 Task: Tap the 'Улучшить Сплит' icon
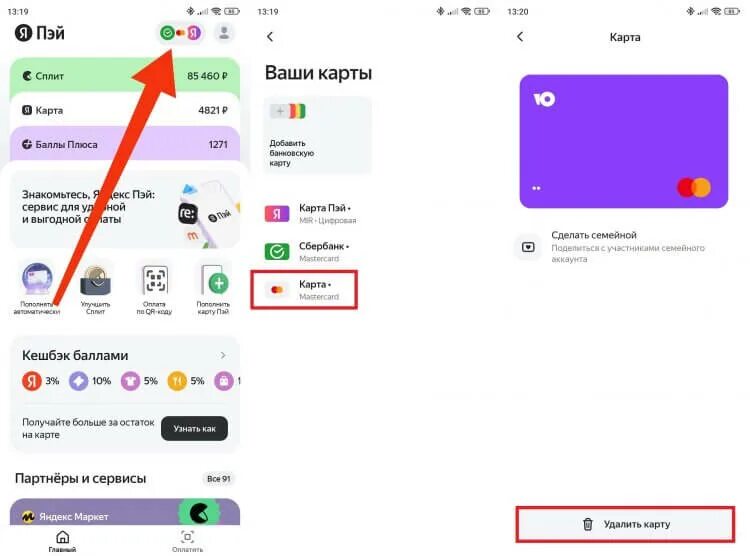[96, 279]
